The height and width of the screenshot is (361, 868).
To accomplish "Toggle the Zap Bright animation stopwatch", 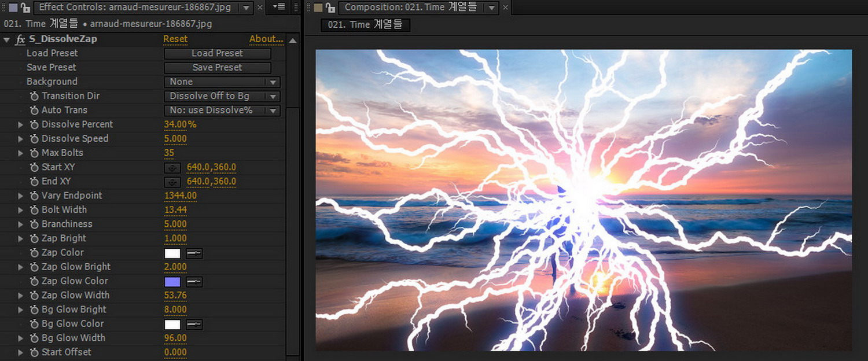I will click(34, 238).
